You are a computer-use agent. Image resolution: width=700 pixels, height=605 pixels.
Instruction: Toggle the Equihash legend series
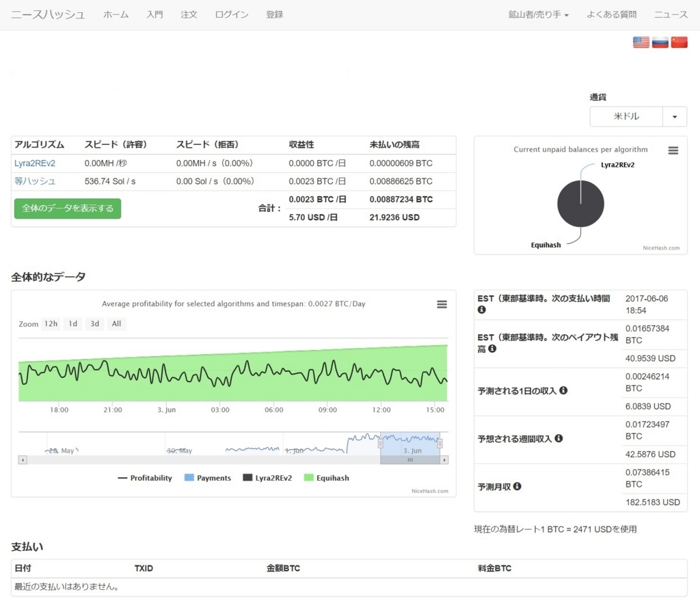pos(327,478)
